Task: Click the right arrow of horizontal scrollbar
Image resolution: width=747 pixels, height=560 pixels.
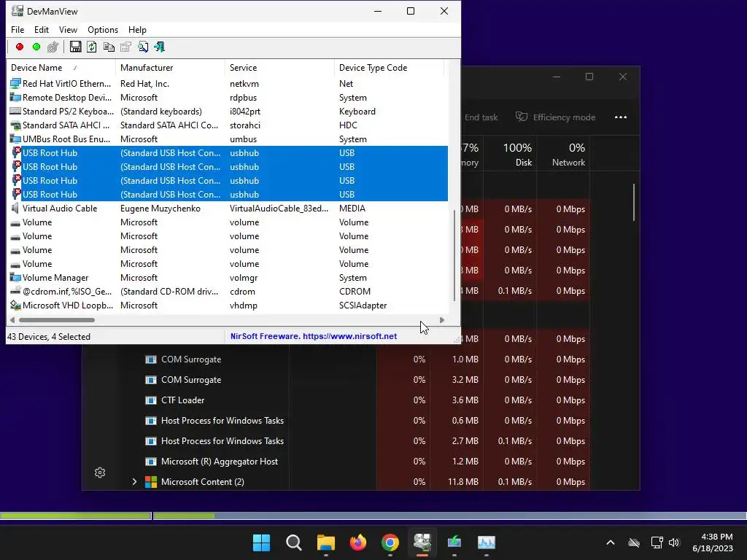Action: (441, 320)
